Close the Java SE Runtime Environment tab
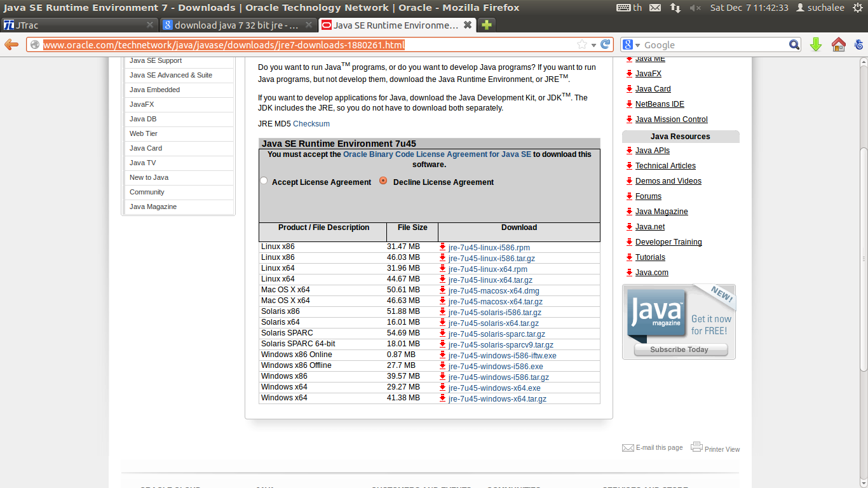This screenshot has width=868, height=488. pyautogui.click(x=468, y=25)
